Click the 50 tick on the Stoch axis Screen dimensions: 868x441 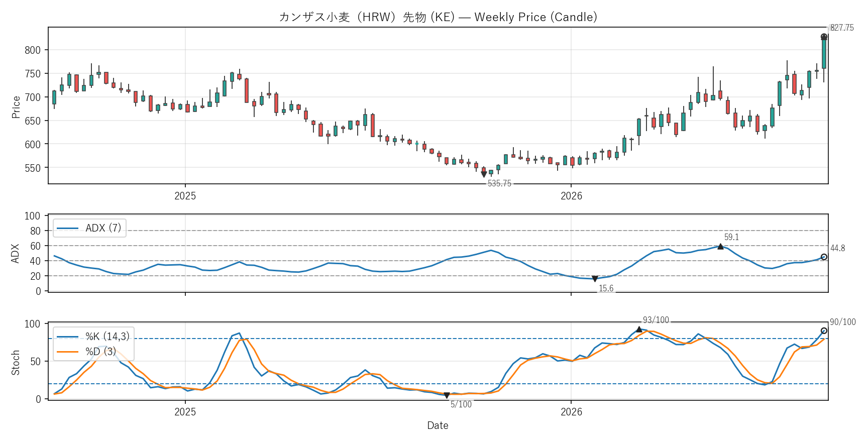pyautogui.click(x=36, y=362)
